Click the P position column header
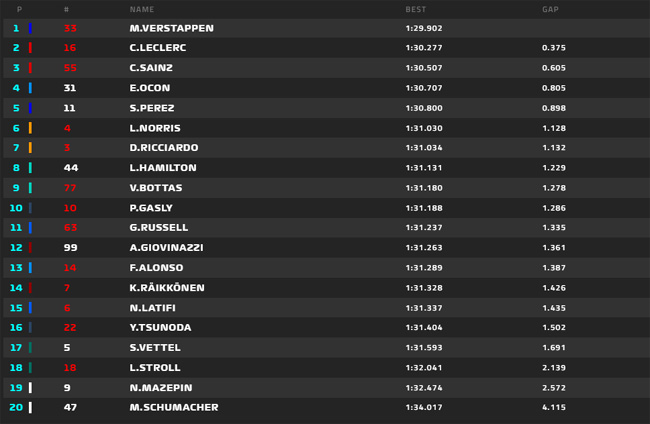 (x=19, y=9)
